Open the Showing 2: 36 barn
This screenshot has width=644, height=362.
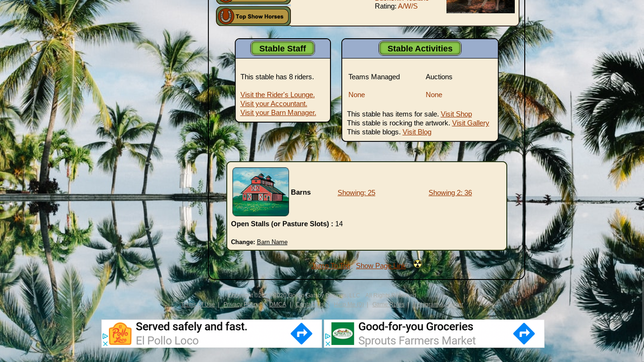[450, 193]
